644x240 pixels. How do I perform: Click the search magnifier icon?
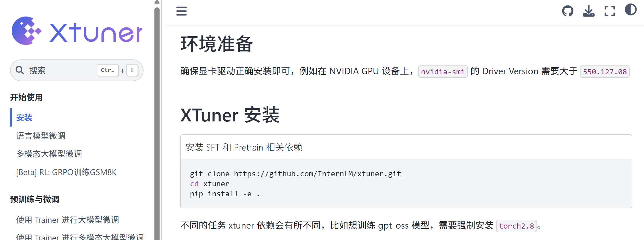pyautogui.click(x=20, y=70)
